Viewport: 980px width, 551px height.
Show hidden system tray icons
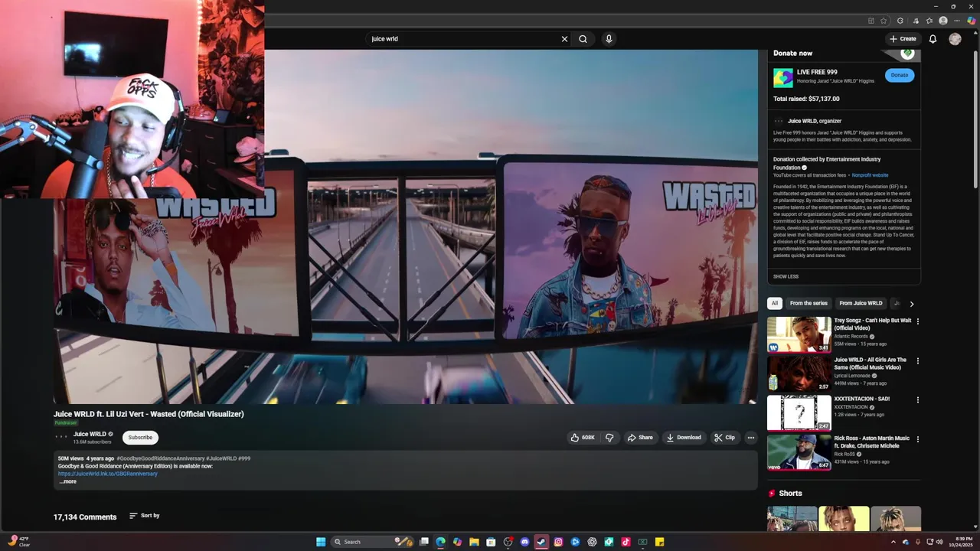(x=893, y=542)
